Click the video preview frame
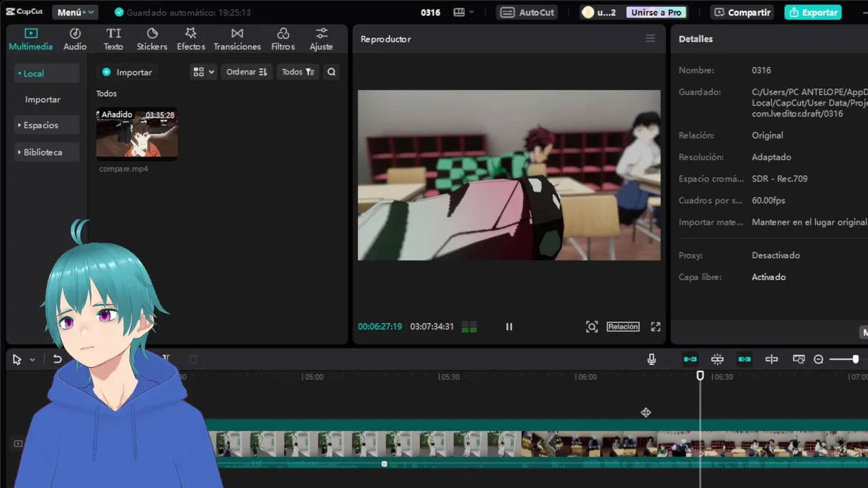 [509, 176]
